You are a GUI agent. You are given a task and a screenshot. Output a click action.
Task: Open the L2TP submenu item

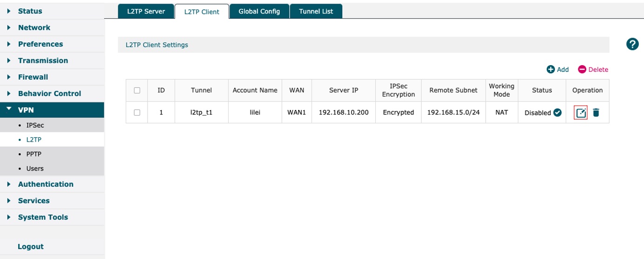click(52, 139)
